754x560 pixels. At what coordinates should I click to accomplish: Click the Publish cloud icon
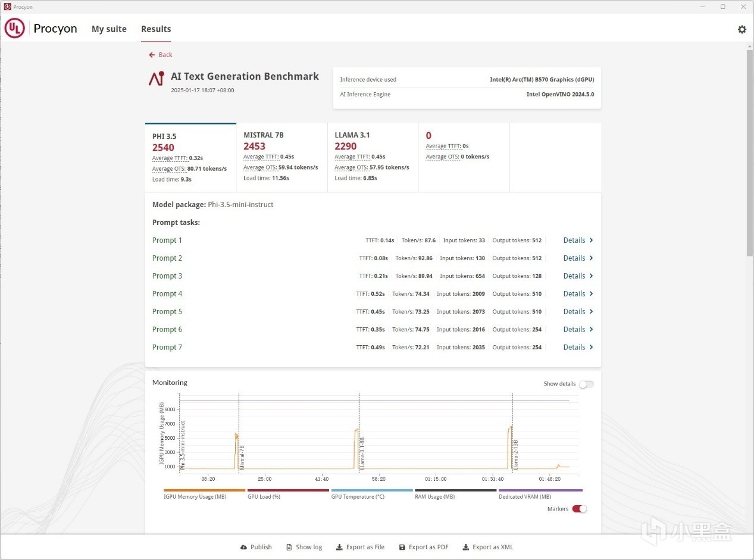[x=243, y=548]
